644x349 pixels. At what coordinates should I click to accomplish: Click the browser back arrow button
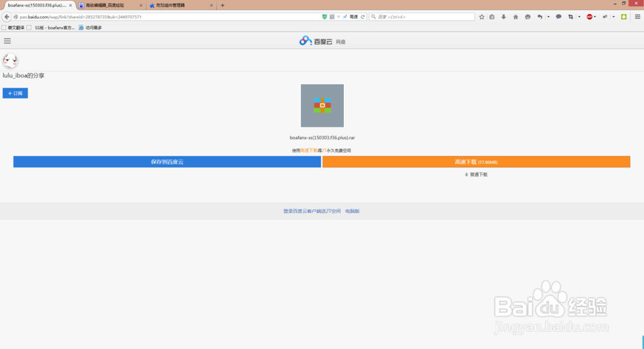point(6,17)
